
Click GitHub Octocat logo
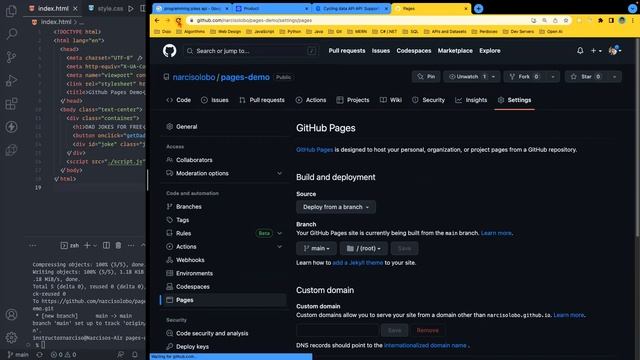(x=169, y=51)
